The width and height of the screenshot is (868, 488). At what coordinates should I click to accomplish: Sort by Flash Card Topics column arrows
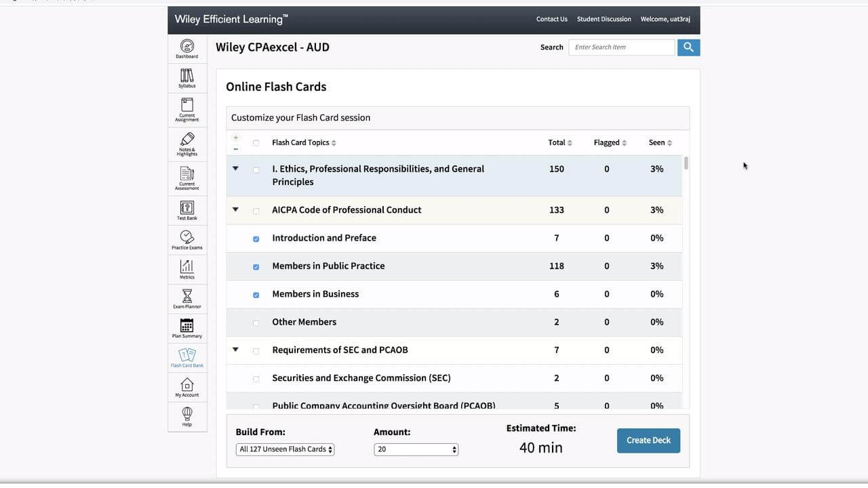[334, 143]
